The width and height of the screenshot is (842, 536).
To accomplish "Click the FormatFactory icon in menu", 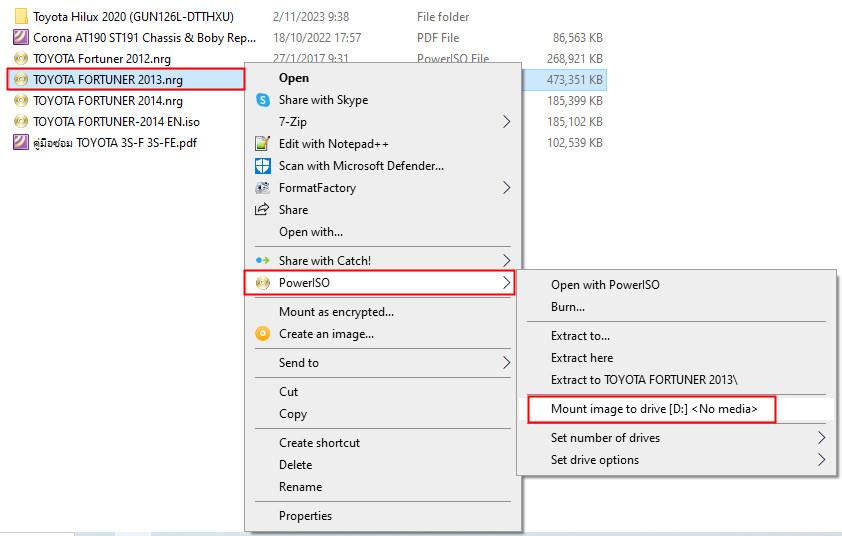I will pyautogui.click(x=263, y=188).
